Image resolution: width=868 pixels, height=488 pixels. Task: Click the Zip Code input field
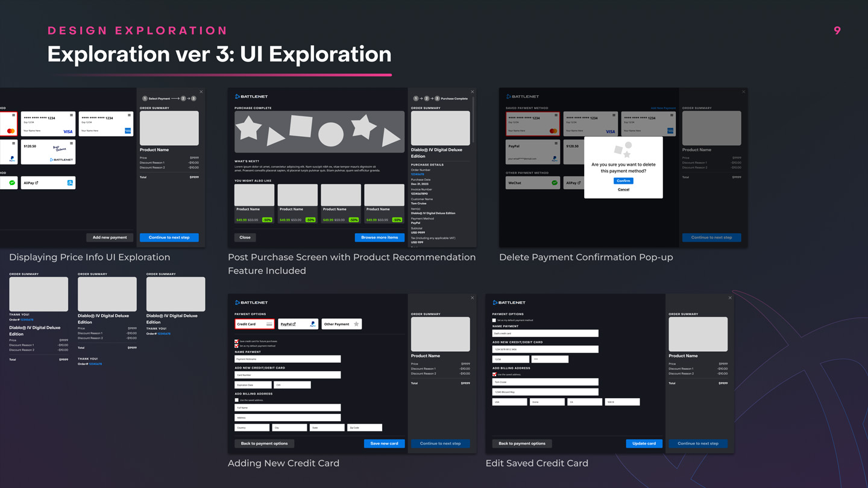365,428
